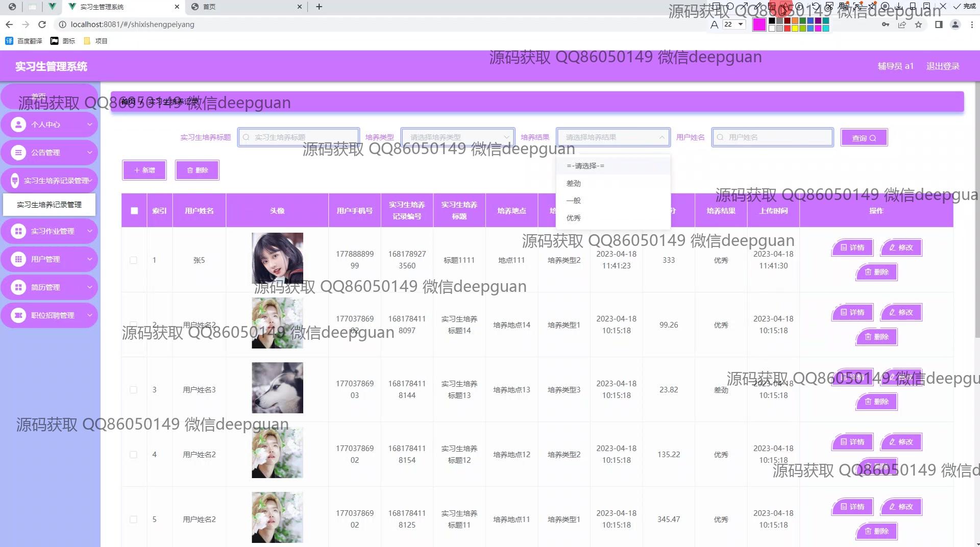This screenshot has height=547, width=980.
Task: Toggle the select-all checkbox in table header
Action: point(134,211)
